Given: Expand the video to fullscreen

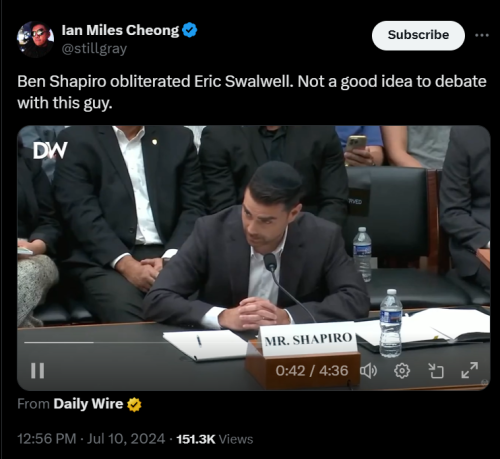Looking at the screenshot, I should point(470,370).
